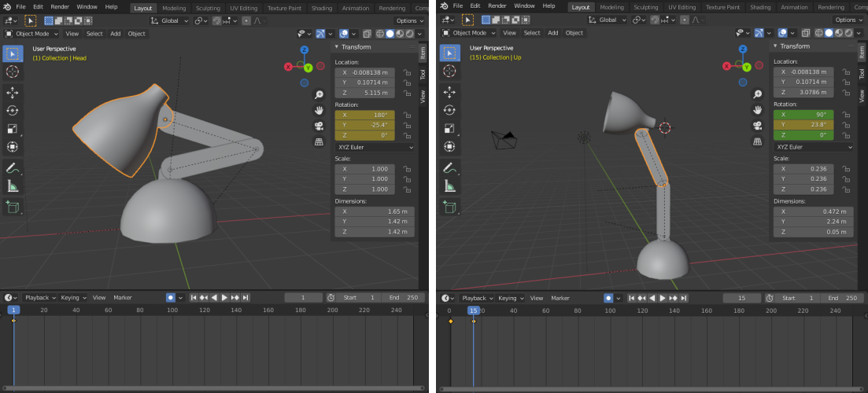Open Keying dropdown in right timeline
Image resolution: width=868 pixels, height=393 pixels.
click(510, 298)
